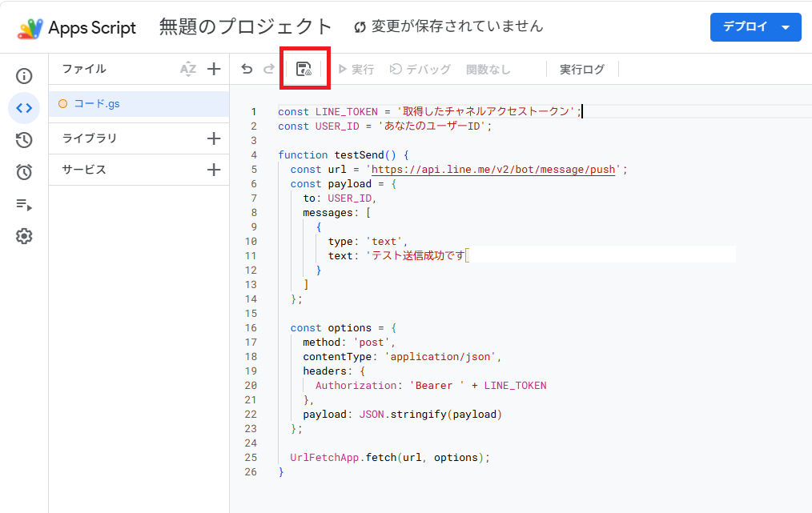
Task: Redo the last edit
Action: click(x=269, y=69)
